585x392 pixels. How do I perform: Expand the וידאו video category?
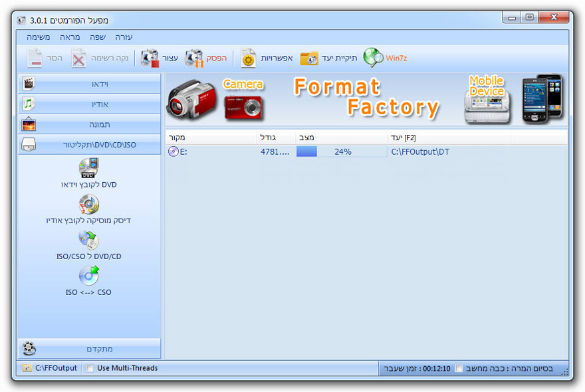pyautogui.click(x=89, y=84)
